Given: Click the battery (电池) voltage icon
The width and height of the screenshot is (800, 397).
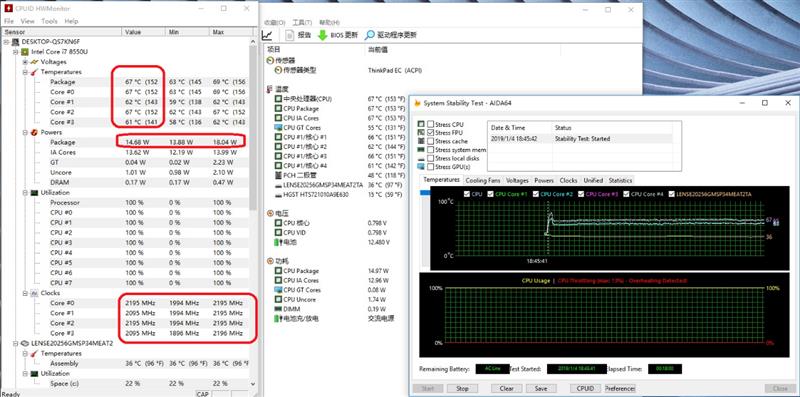Looking at the screenshot, I should point(278,242).
